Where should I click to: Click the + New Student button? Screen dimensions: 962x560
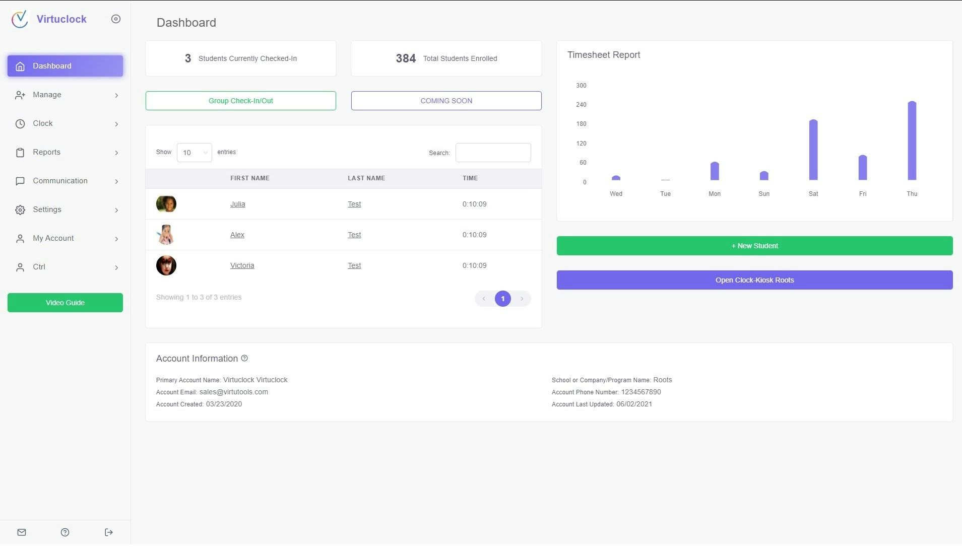(754, 246)
